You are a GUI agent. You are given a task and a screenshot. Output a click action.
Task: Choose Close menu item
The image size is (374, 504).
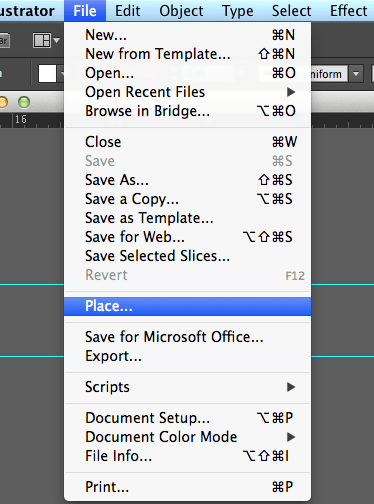click(x=187, y=142)
